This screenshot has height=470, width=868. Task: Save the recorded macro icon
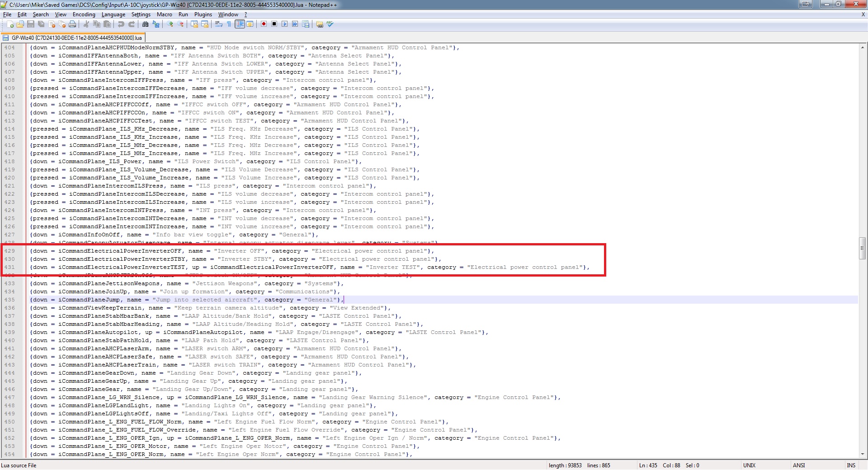306,24
